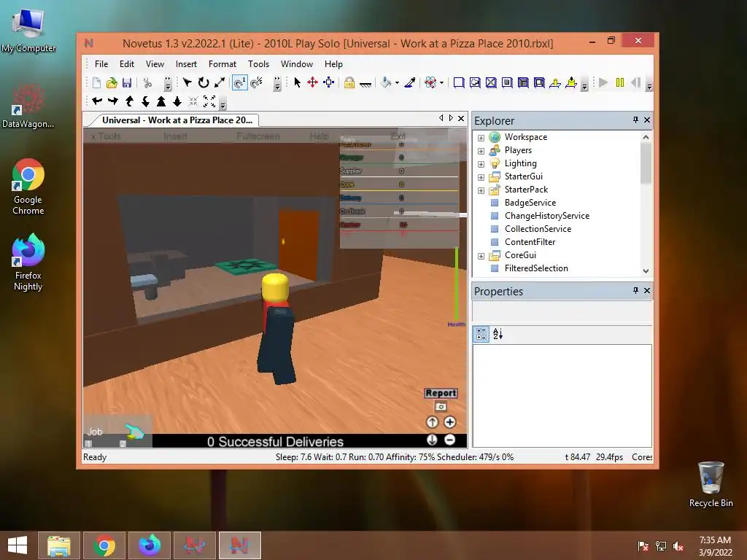
Task: Click the Explorer panel scrollbar down arrow
Action: click(x=646, y=271)
